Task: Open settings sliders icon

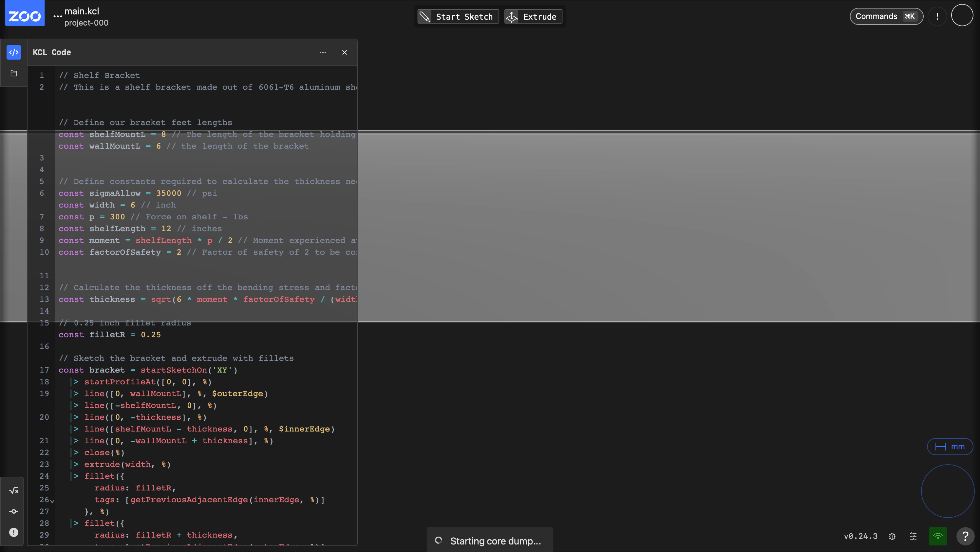Action: 913,536
